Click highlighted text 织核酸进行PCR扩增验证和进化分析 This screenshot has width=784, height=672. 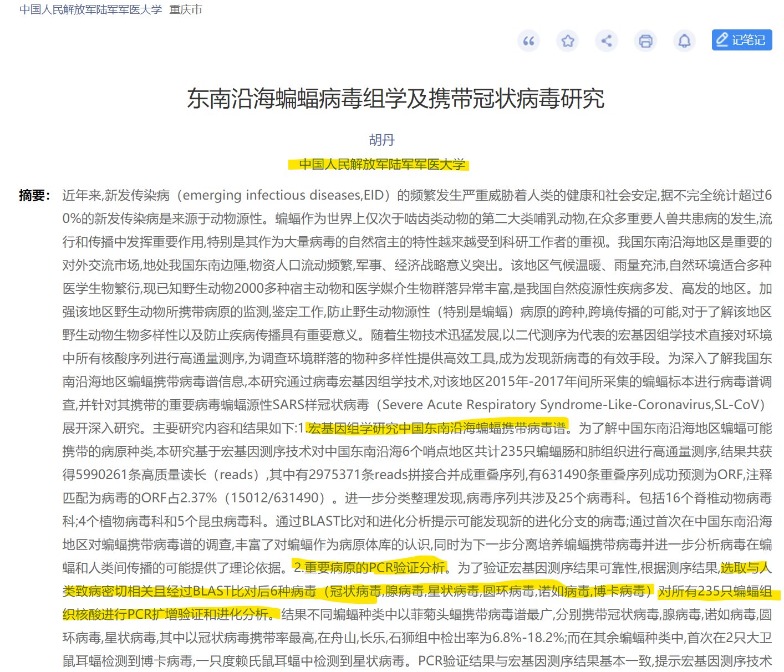pyautogui.click(x=166, y=614)
